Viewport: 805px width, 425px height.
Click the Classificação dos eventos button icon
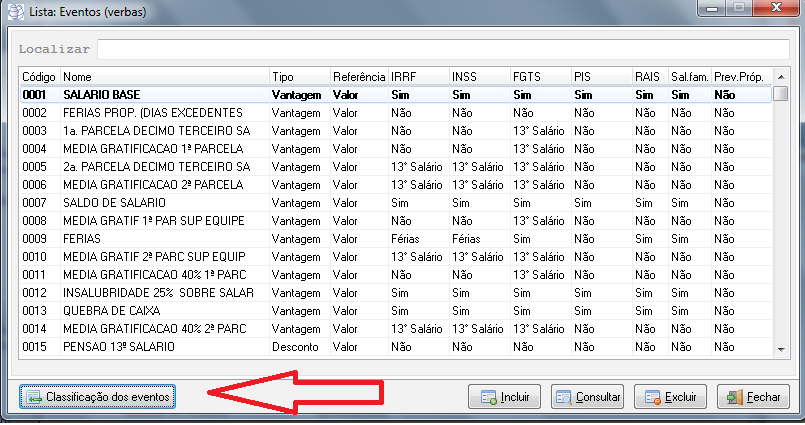tap(32, 397)
